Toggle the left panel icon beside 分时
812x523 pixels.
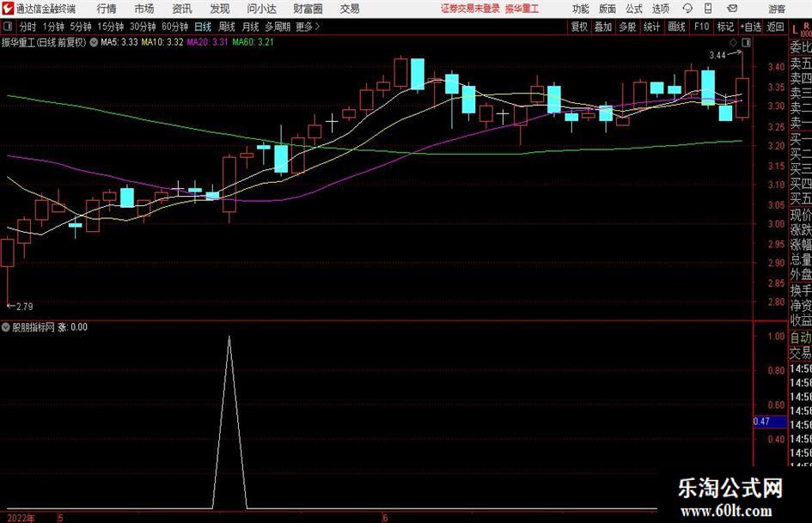8,27
